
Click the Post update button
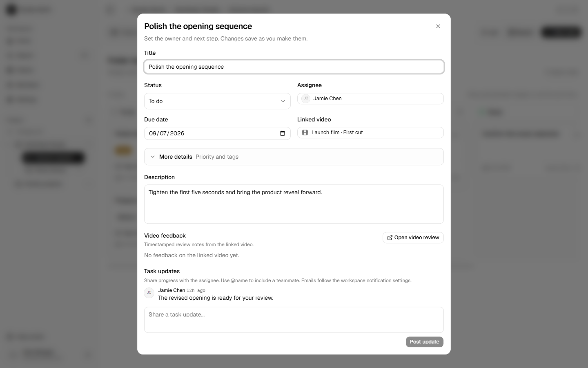click(x=425, y=342)
